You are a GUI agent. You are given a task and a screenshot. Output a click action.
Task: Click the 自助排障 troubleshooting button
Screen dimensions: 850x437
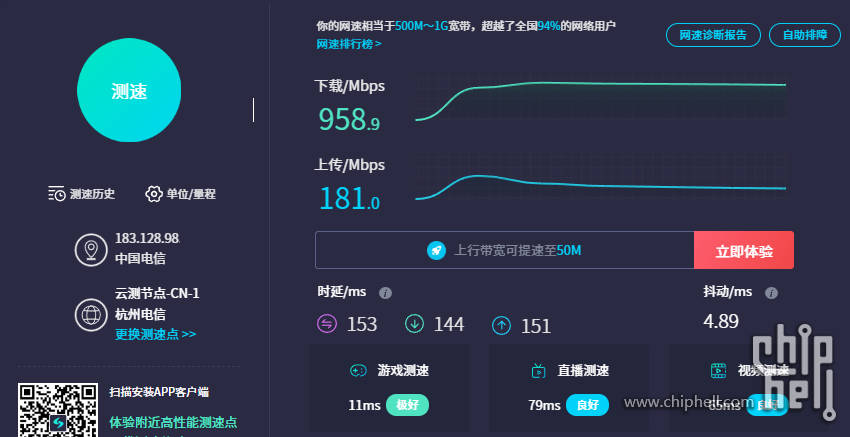[806, 34]
